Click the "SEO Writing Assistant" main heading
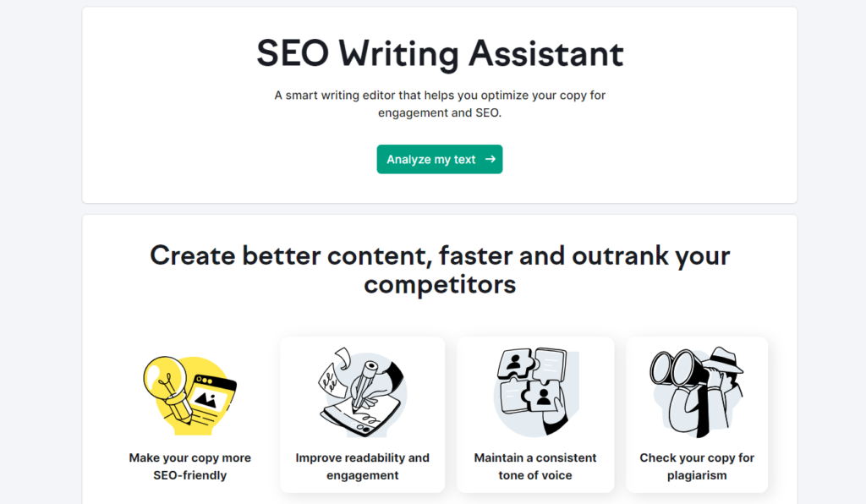Image resolution: width=866 pixels, height=504 pixels. pos(440,54)
